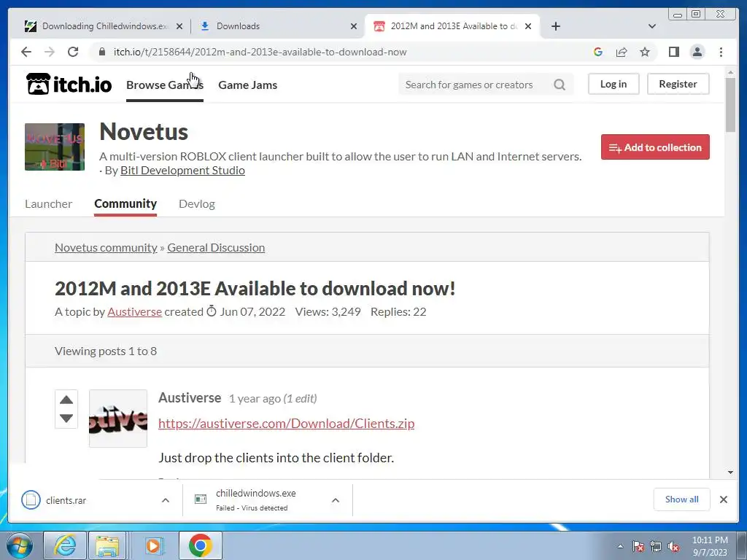
Task: Open Windows Explorer from taskbar
Action: 108,545
